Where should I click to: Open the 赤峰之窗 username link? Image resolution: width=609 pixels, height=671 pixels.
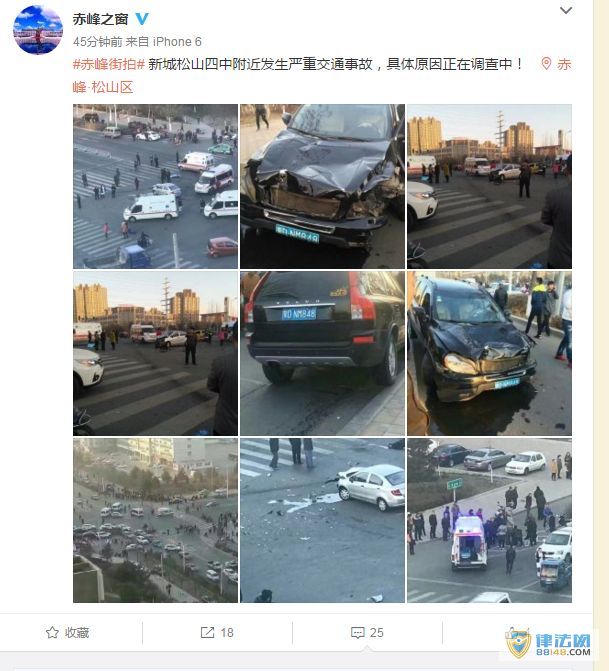tap(101, 19)
